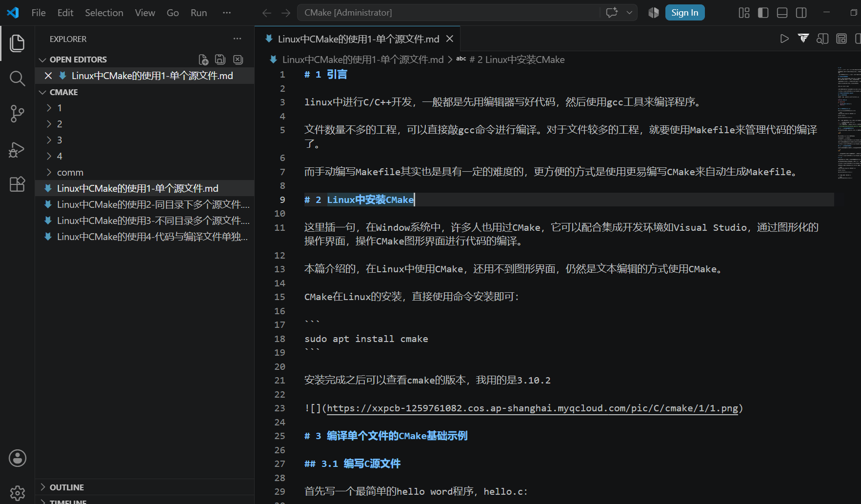Open the File menu
This screenshot has width=861, height=504.
(x=39, y=13)
